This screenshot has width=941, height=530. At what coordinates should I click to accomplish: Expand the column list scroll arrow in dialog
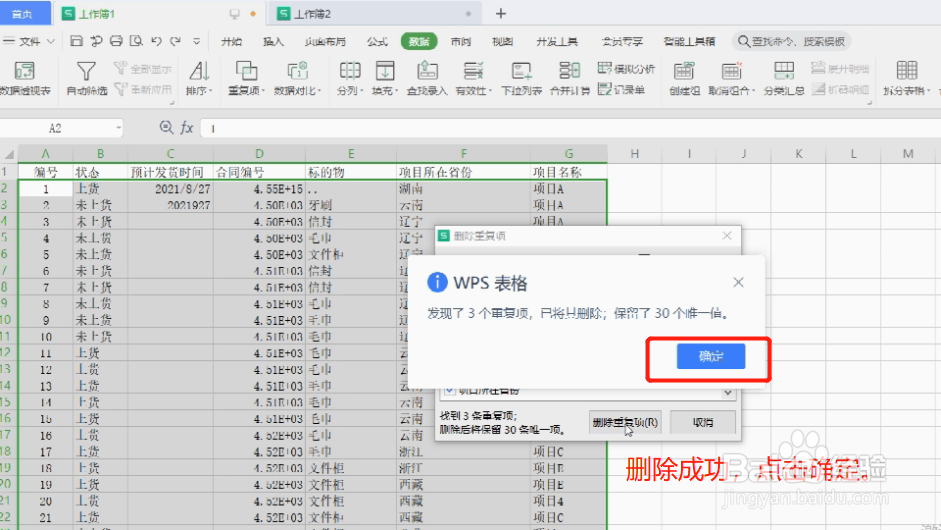click(x=728, y=393)
